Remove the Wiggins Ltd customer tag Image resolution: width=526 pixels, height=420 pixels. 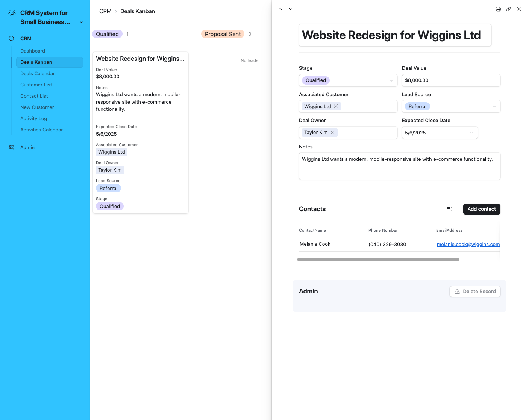(x=336, y=106)
